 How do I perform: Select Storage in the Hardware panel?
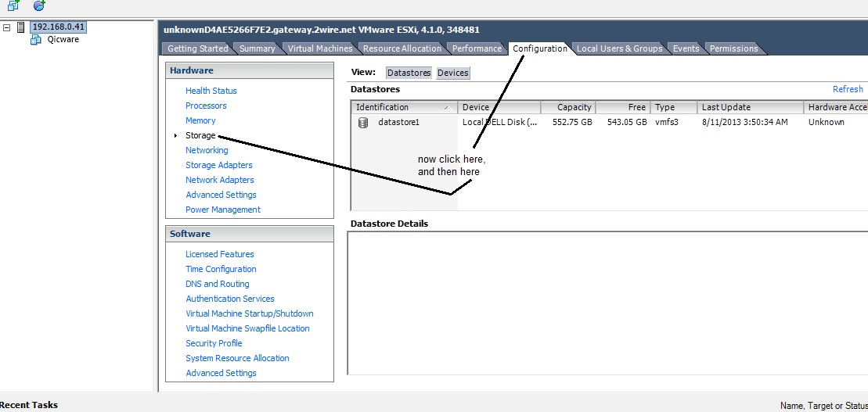200,135
